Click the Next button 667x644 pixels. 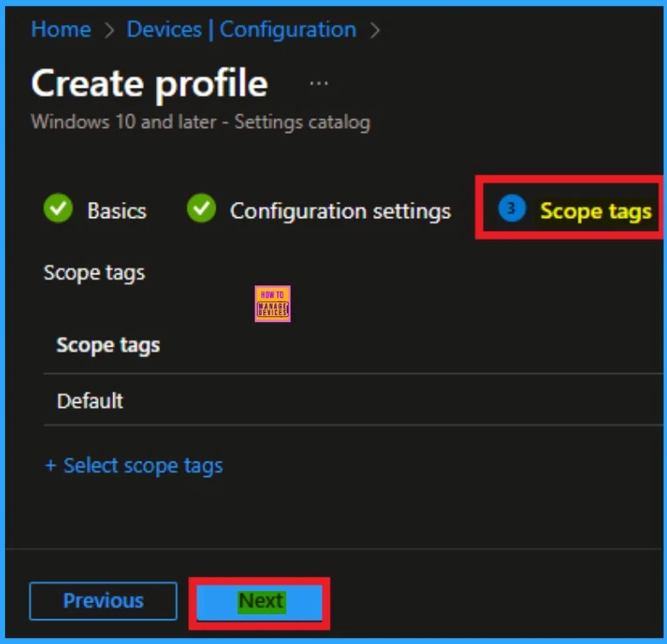[x=260, y=601]
